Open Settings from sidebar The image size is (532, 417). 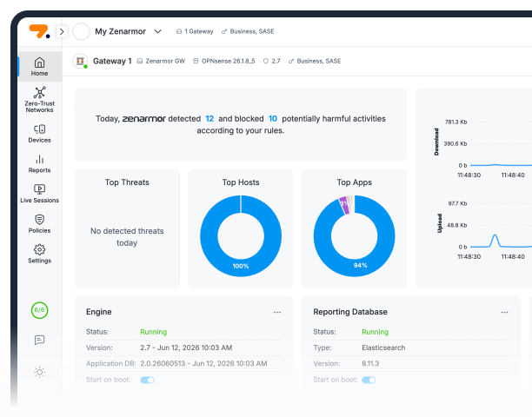pyautogui.click(x=39, y=254)
